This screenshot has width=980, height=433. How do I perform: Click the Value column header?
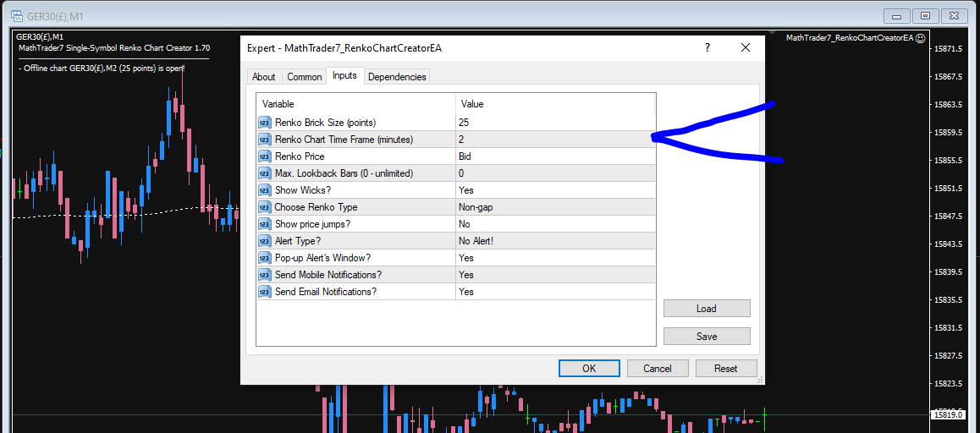coord(555,104)
